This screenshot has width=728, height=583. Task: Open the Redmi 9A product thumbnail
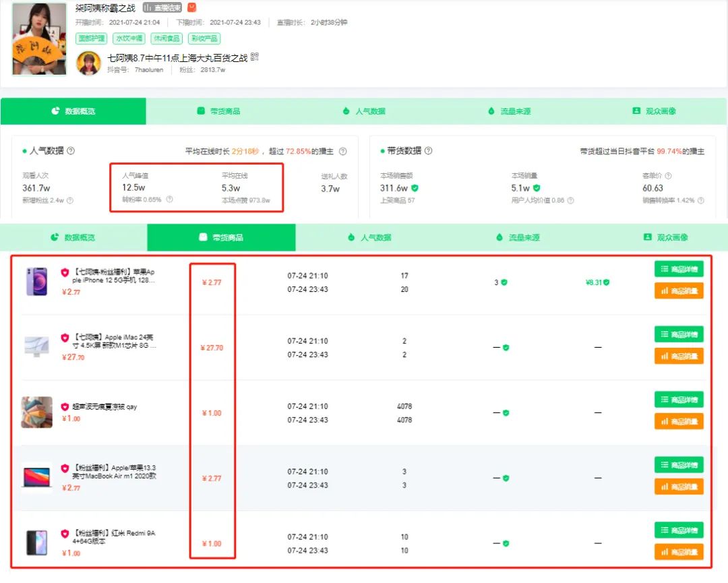(x=36, y=543)
